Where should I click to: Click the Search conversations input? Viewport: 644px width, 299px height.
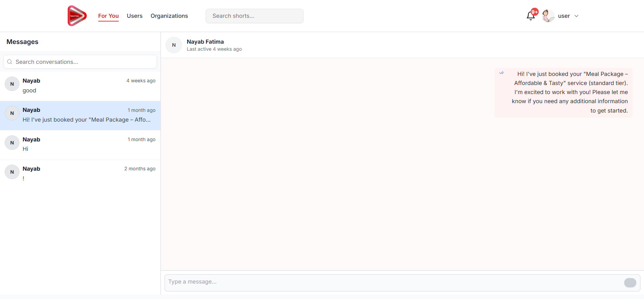pyautogui.click(x=84, y=62)
